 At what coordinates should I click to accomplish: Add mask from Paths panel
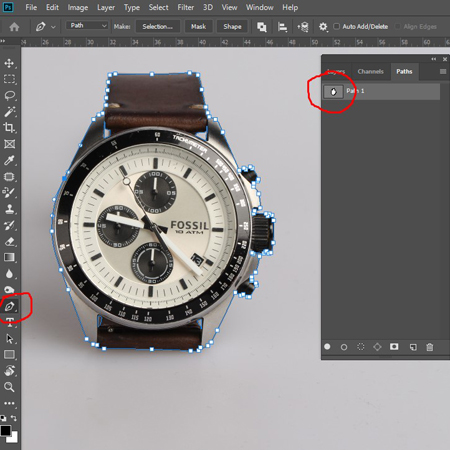click(394, 347)
